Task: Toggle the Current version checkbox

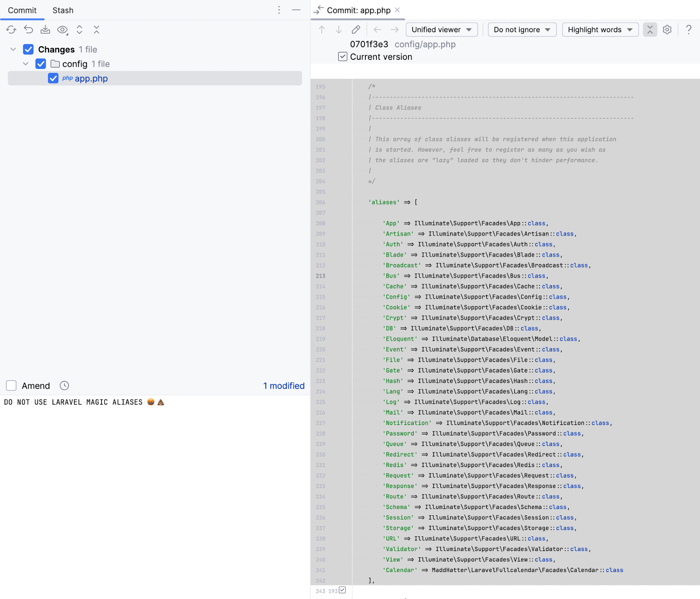Action: click(x=343, y=57)
